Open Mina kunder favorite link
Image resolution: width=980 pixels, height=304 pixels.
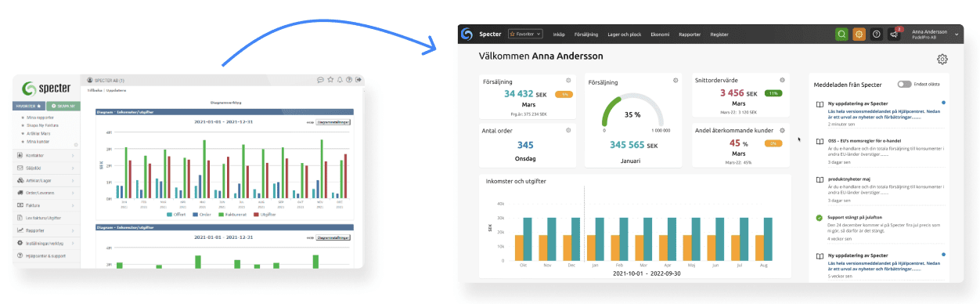coord(38,141)
